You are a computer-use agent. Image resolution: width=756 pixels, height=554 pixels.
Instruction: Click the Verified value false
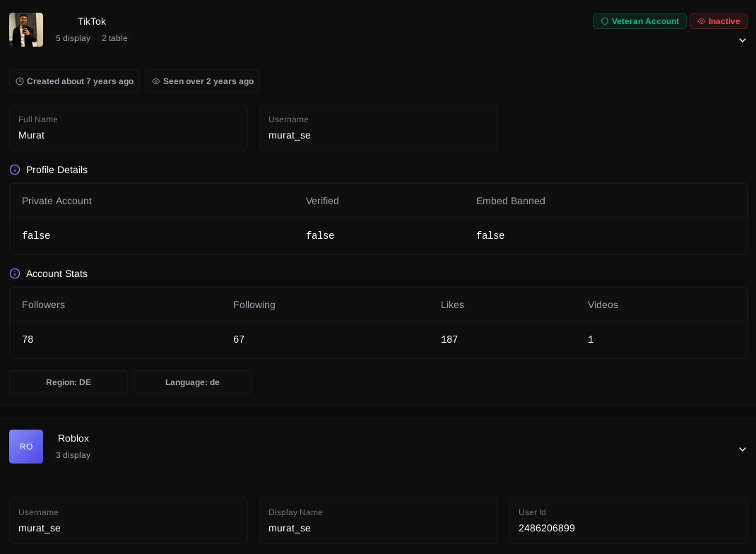(x=320, y=235)
